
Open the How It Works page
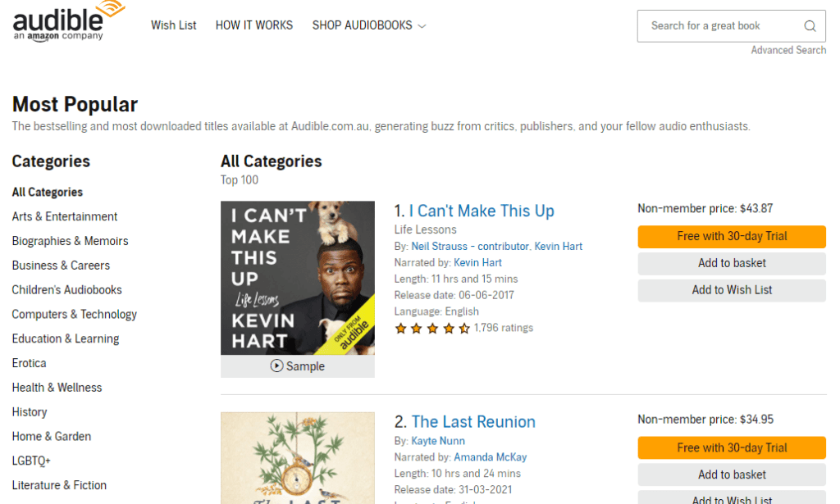point(254,25)
